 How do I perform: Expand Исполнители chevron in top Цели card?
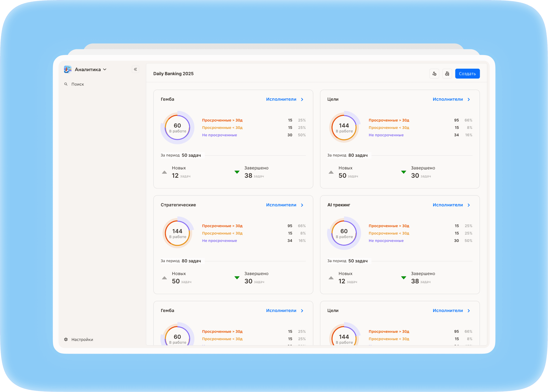point(468,99)
